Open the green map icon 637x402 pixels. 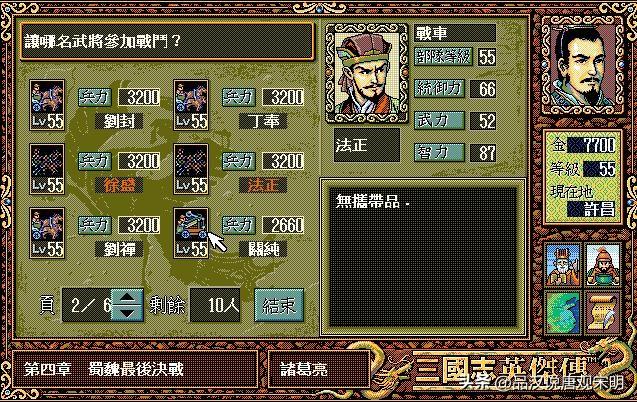click(563, 312)
